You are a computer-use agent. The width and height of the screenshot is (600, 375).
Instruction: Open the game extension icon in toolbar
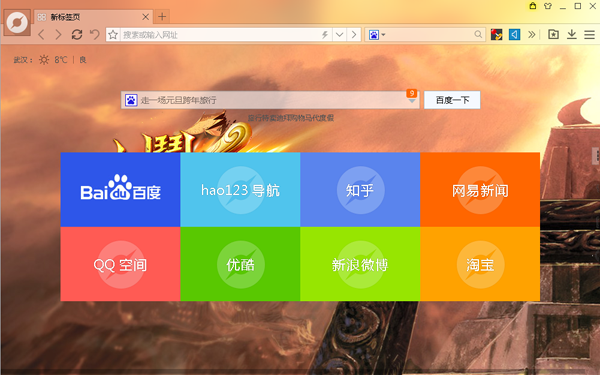click(496, 35)
